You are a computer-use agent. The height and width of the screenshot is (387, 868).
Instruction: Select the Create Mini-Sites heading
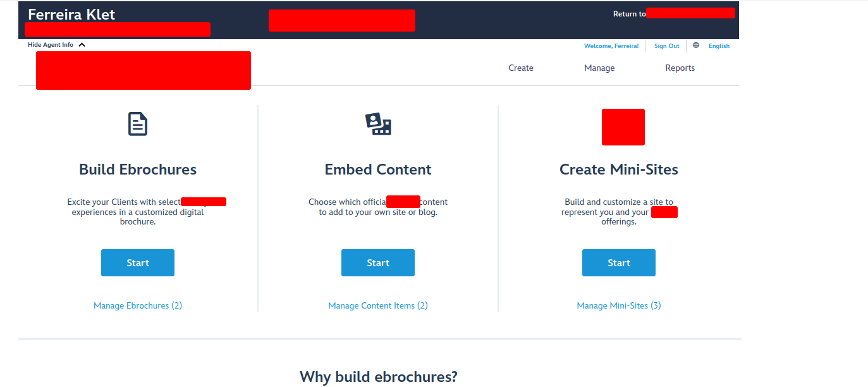coord(618,169)
